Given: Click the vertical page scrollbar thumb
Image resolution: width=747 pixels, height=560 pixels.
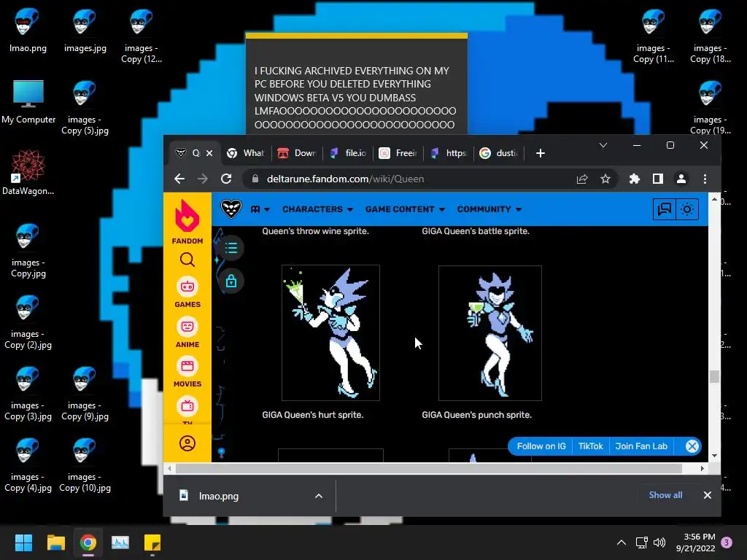Looking at the screenshot, I should 714,376.
